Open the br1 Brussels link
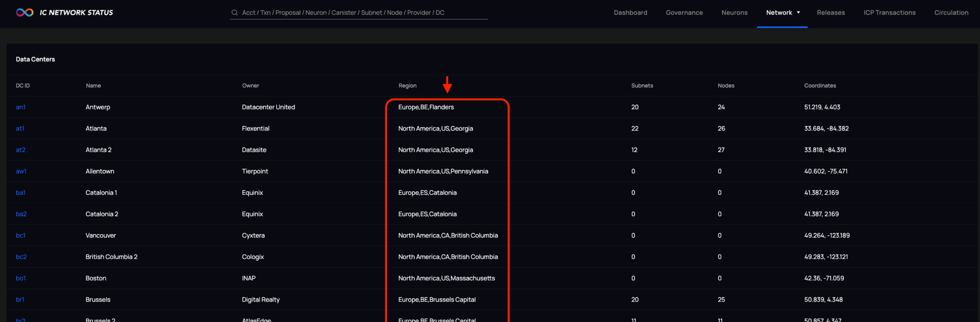This screenshot has width=980, height=322. (x=20, y=300)
